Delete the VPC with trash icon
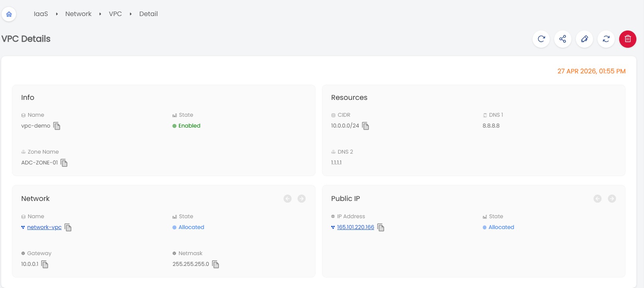The image size is (644, 288). [628, 39]
